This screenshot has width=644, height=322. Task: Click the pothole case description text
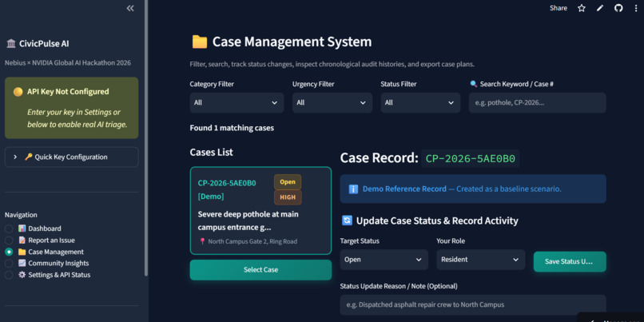248,221
